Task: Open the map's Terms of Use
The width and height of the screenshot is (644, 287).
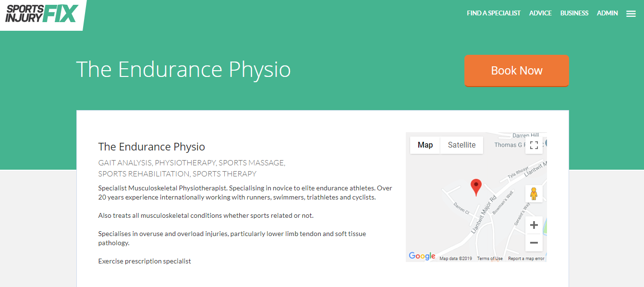Action: 489,258
